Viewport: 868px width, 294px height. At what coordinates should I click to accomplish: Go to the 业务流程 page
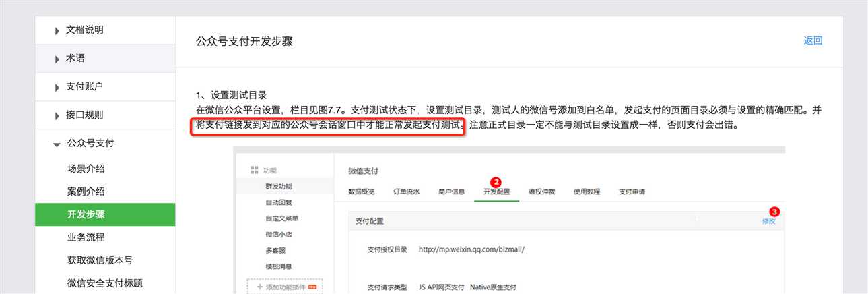[86, 237]
